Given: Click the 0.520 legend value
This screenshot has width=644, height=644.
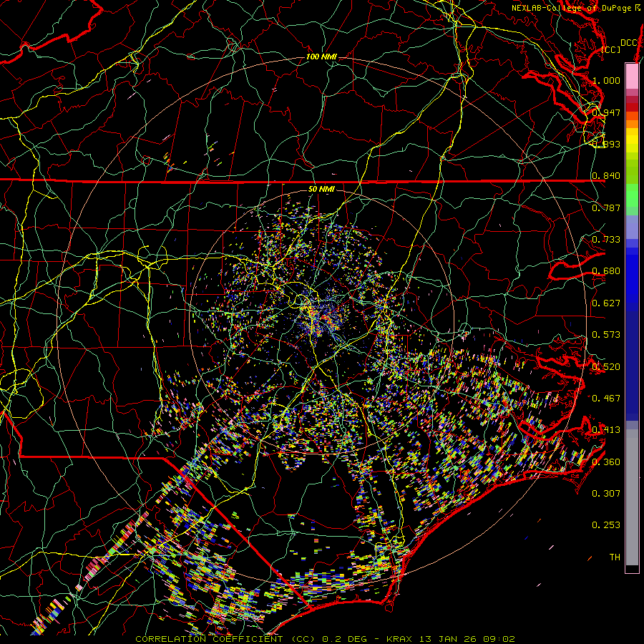Looking at the screenshot, I should point(606,366).
